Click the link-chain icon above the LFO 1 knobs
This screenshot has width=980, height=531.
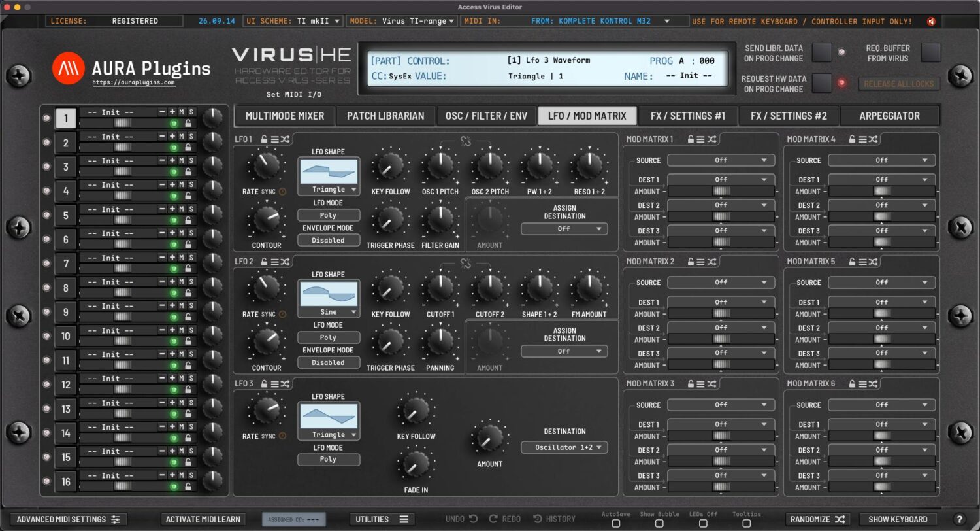[466, 141]
